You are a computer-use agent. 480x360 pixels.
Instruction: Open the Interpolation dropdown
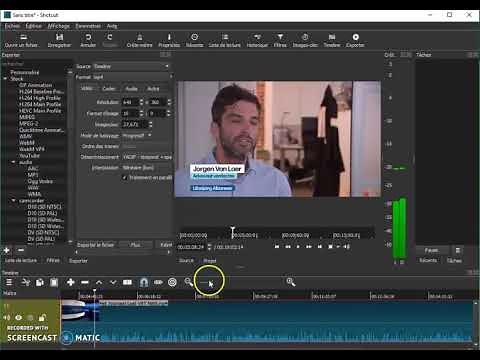click(147, 168)
